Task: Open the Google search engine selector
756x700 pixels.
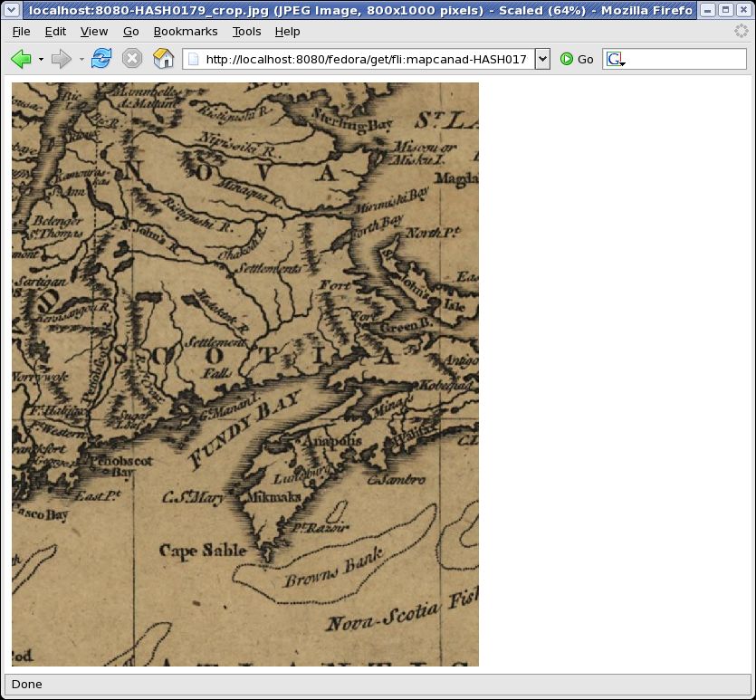Action: (616, 59)
